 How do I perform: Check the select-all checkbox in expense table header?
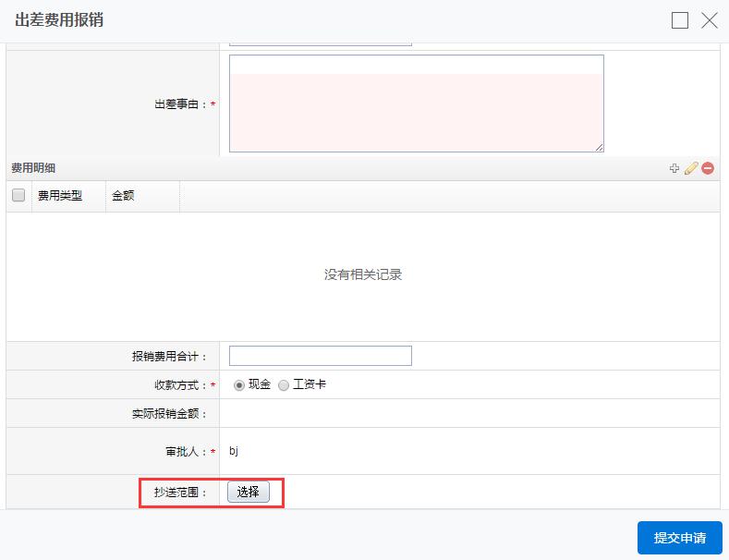pyautogui.click(x=18, y=196)
